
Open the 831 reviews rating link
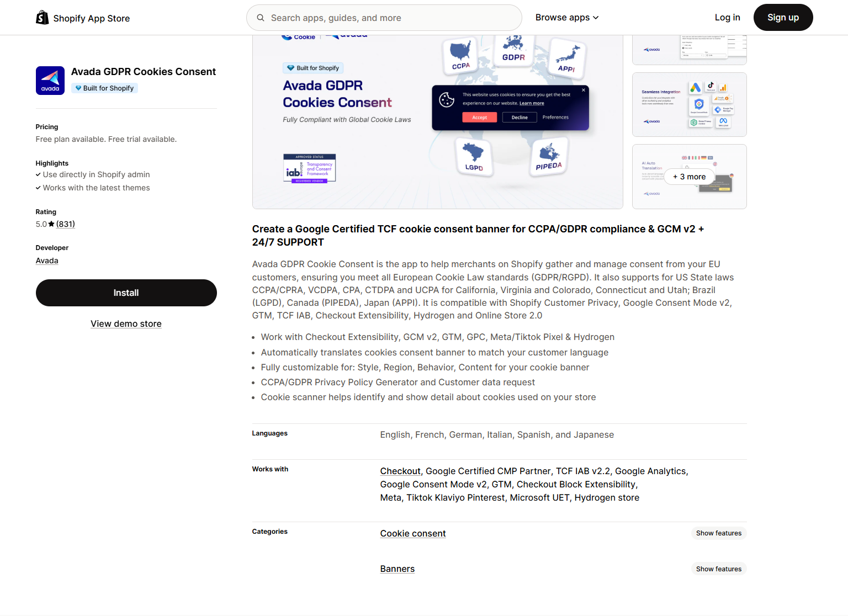[x=65, y=224]
